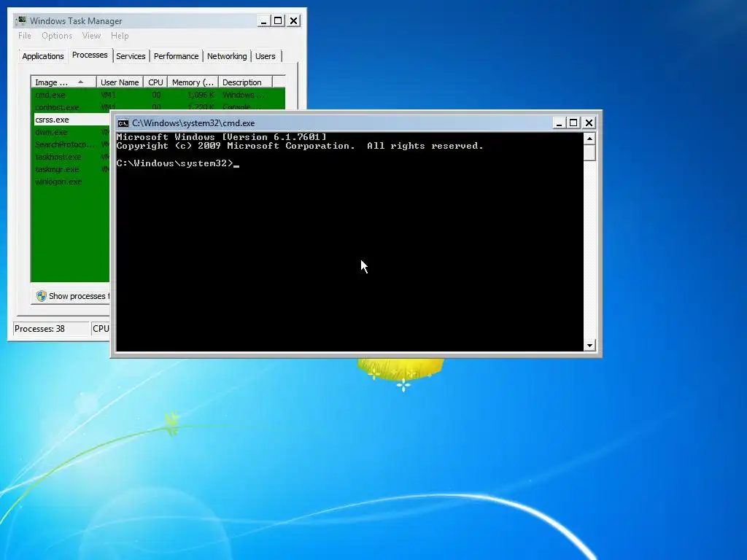Click the shield icon on Show processes button
Viewport: 747px width, 560px height.
pyautogui.click(x=42, y=296)
